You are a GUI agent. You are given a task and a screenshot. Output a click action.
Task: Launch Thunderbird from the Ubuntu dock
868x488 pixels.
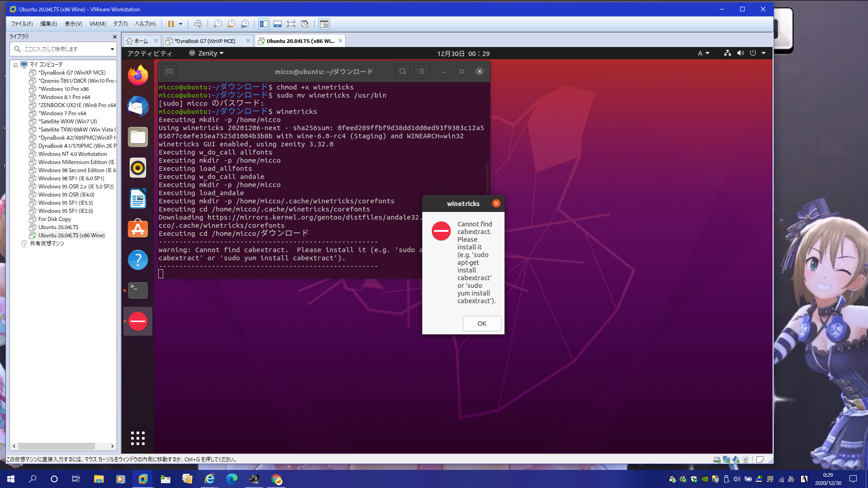138,106
